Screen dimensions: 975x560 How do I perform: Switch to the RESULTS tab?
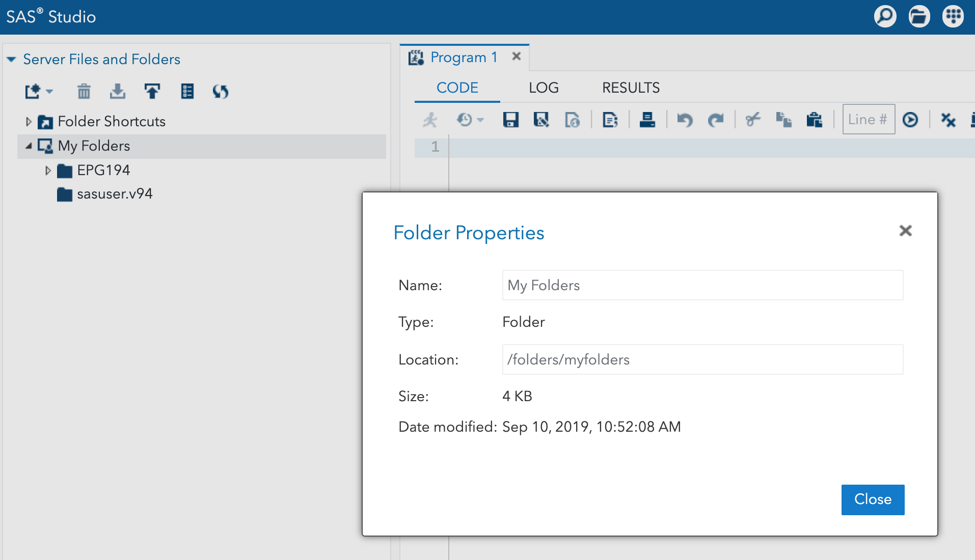coord(631,88)
